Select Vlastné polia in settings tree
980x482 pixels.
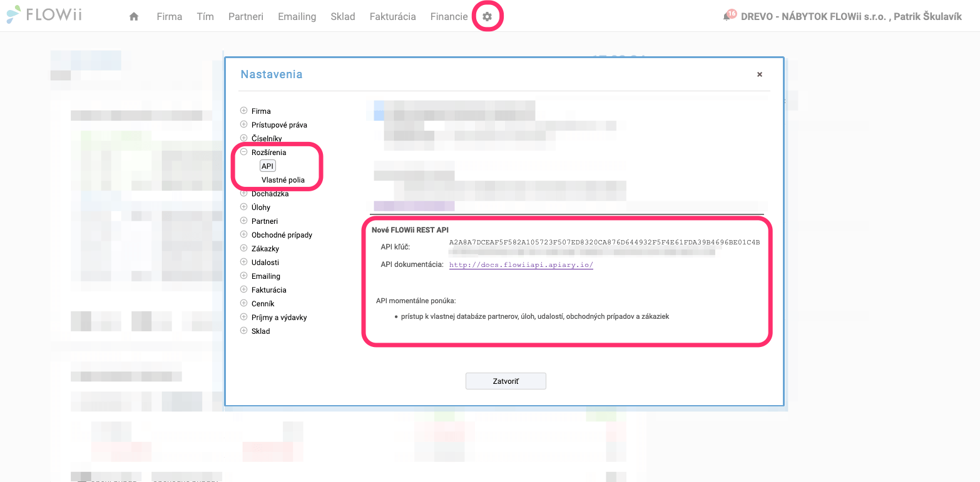[283, 180]
